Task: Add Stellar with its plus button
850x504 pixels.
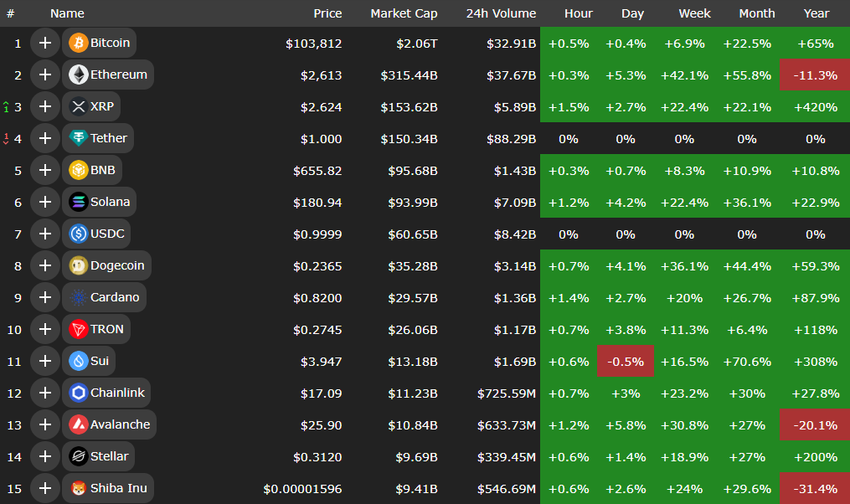Action: 45,456
